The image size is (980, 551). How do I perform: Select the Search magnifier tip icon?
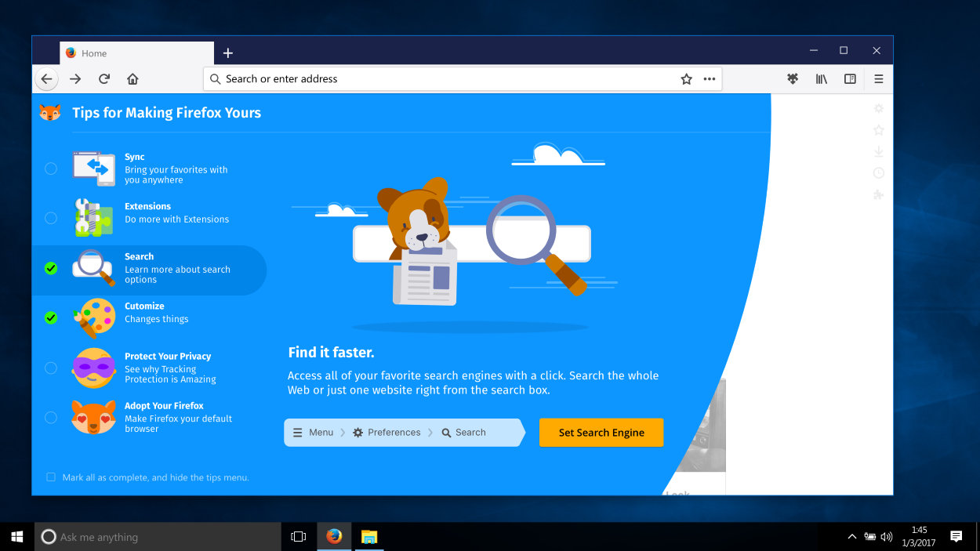(94, 268)
